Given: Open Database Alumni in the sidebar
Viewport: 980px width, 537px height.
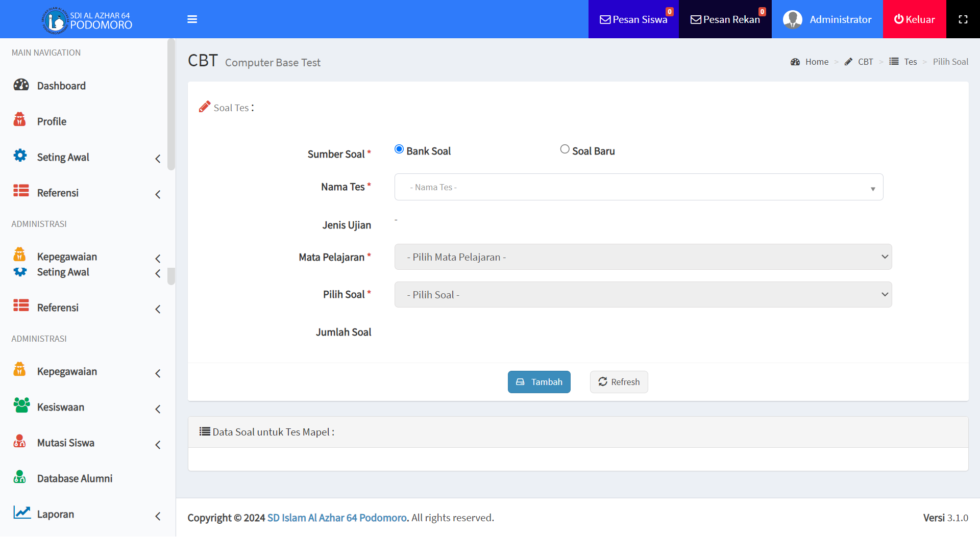Looking at the screenshot, I should pos(75,478).
